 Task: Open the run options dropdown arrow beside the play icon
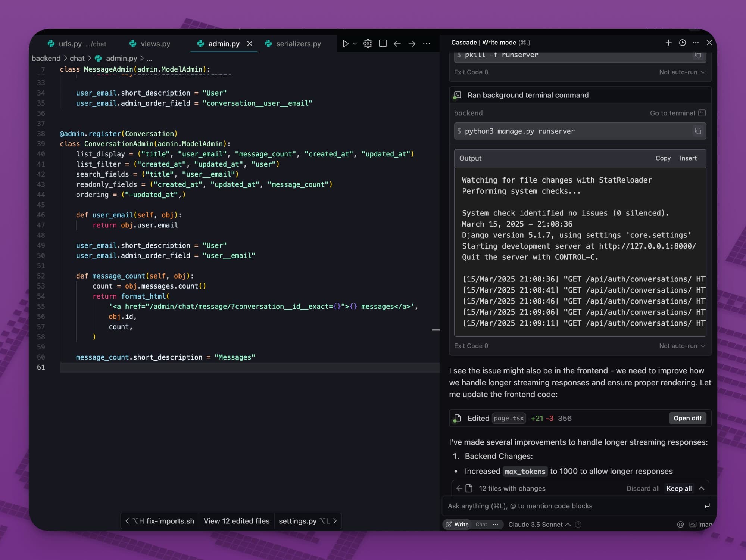[x=355, y=44]
